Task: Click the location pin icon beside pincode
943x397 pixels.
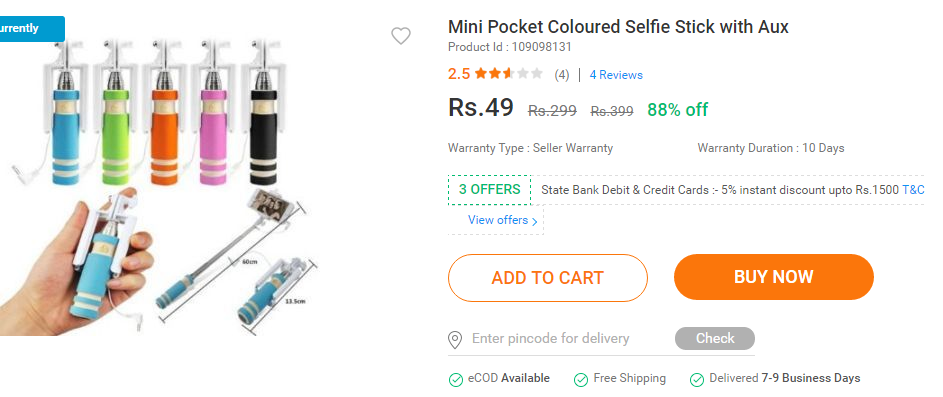Action: click(x=455, y=340)
